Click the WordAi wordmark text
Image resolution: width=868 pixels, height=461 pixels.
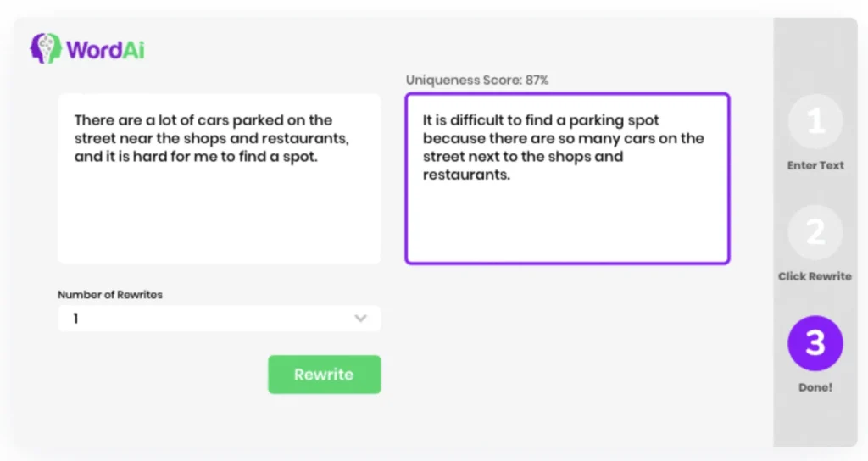pos(105,49)
